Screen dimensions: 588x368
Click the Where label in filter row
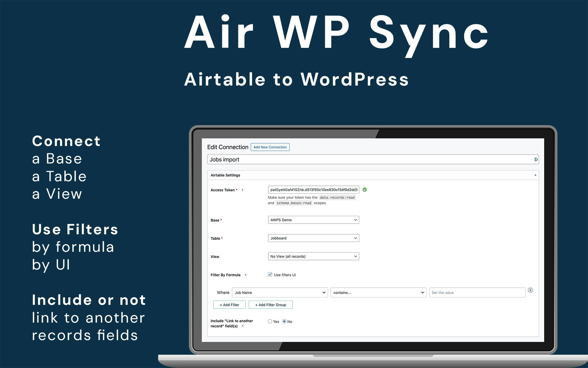[x=223, y=293]
